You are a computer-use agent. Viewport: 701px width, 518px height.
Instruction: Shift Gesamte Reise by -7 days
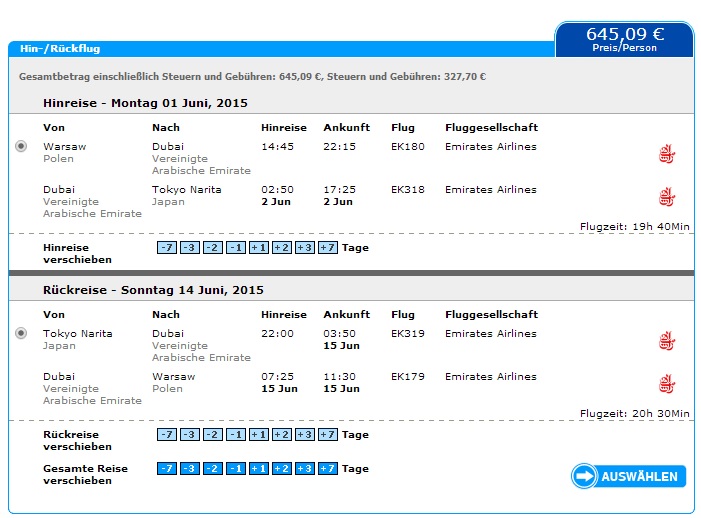(x=167, y=468)
